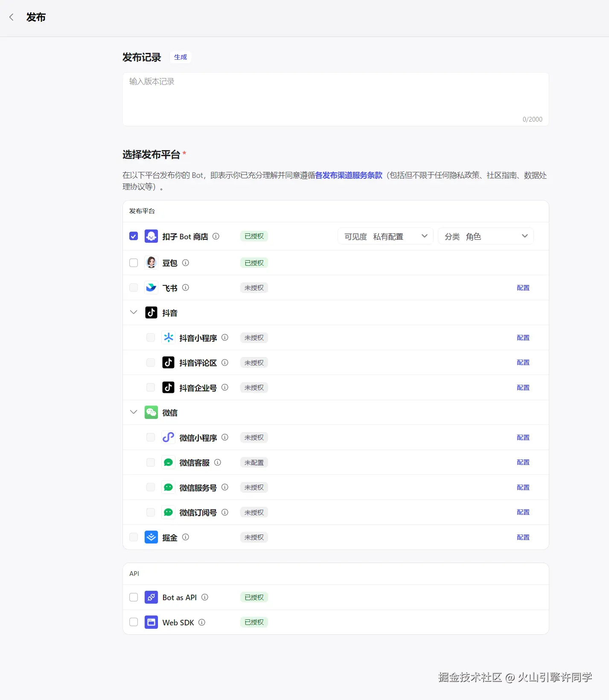Click 配置 for 飞书
This screenshot has width=609, height=700.
point(523,288)
